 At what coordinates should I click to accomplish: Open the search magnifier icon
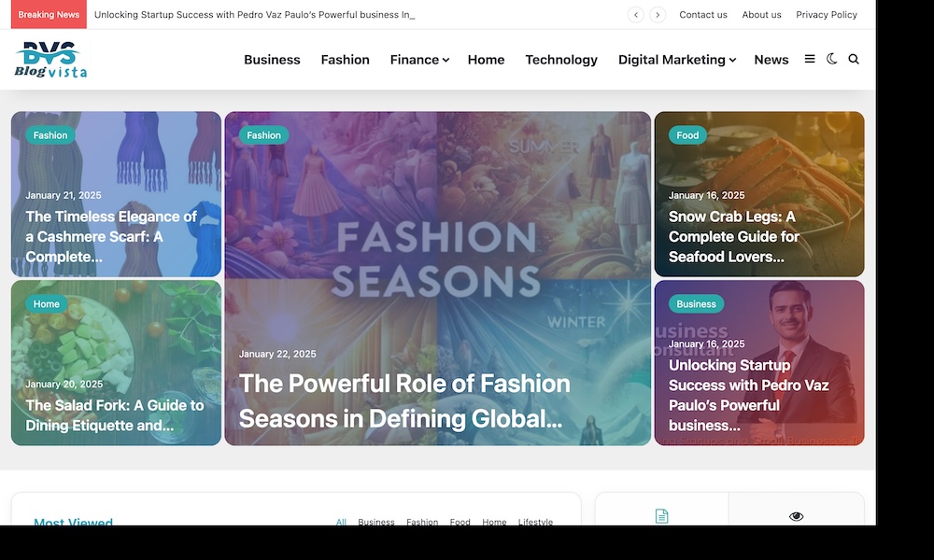854,60
